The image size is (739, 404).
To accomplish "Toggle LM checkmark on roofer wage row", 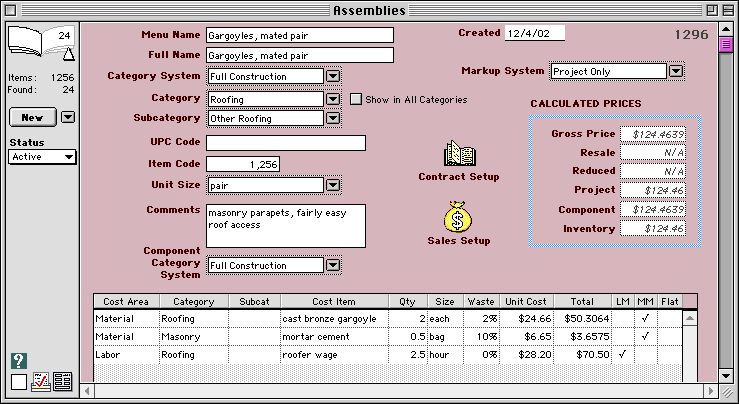I will pos(623,354).
